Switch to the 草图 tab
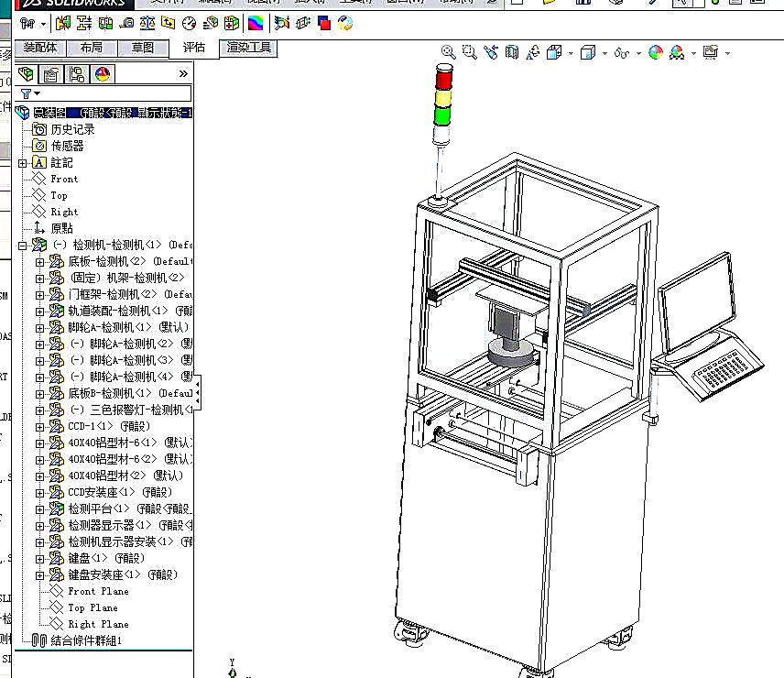The width and height of the screenshot is (784, 678). [143, 48]
